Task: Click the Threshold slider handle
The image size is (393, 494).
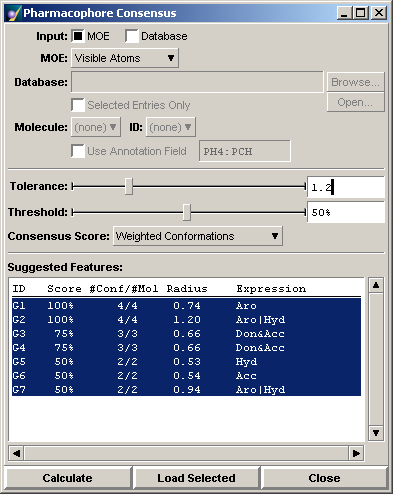Action: (187, 212)
